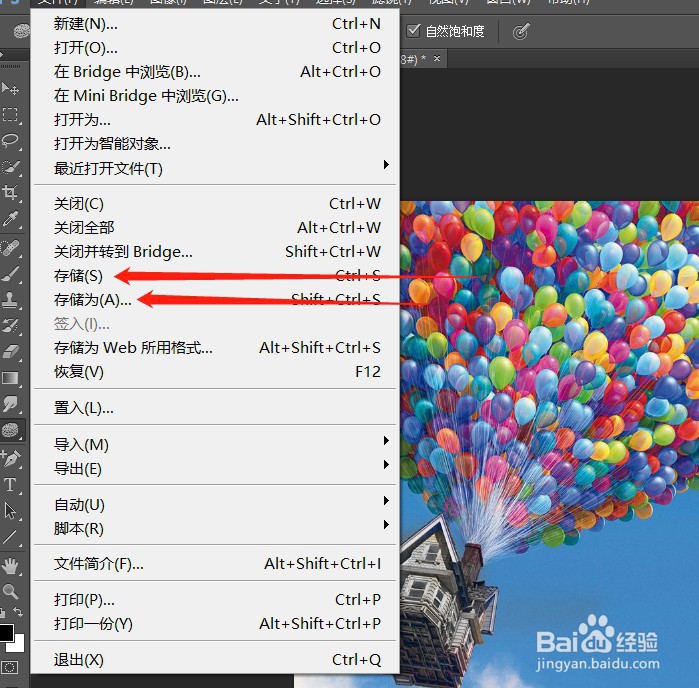Select the Smudge tool
Screen dimensions: 699x688
[x=10, y=404]
